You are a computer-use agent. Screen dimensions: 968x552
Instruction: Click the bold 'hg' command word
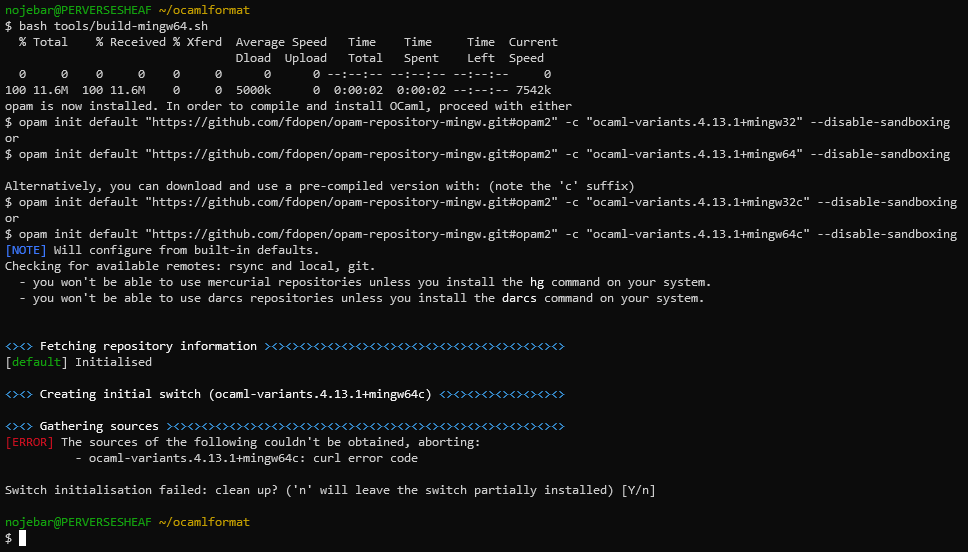pyautogui.click(x=537, y=282)
